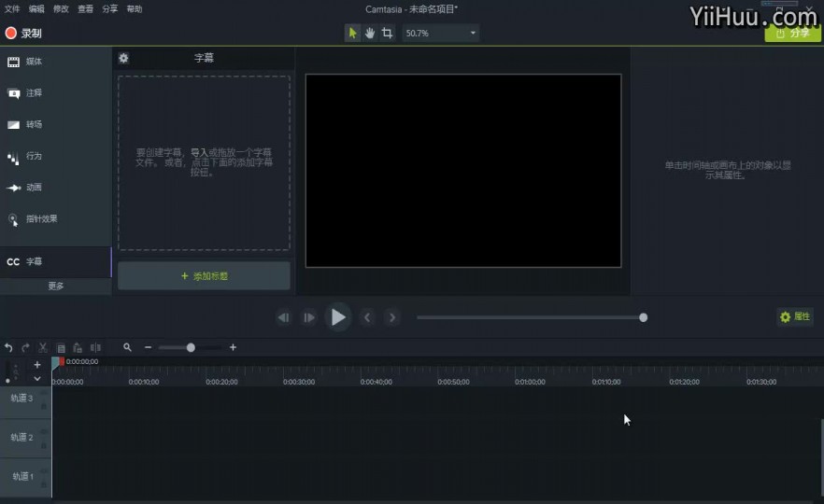Viewport: 824px width, 504px height.
Task: Open the 编辑 menu
Action: pos(36,9)
